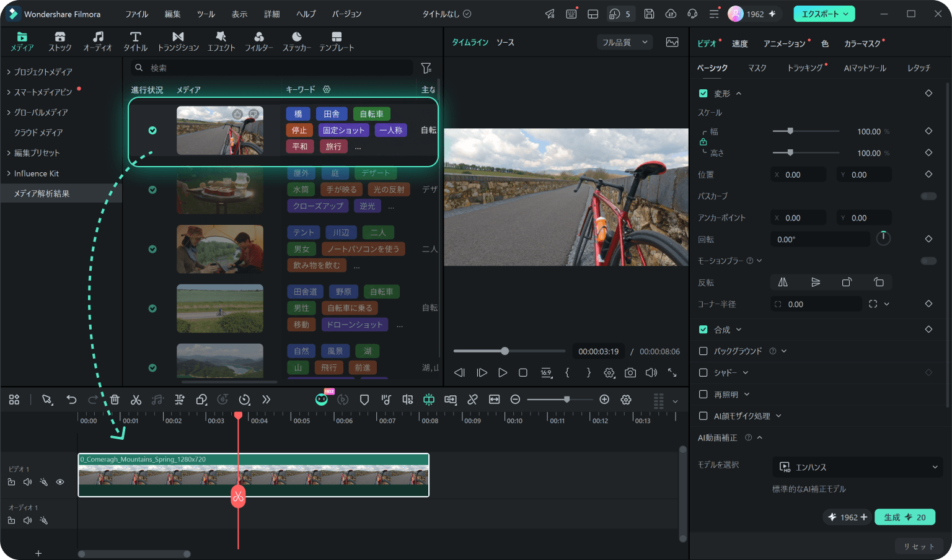Click the 自転車 keyword tag on first clip

pyautogui.click(x=371, y=114)
